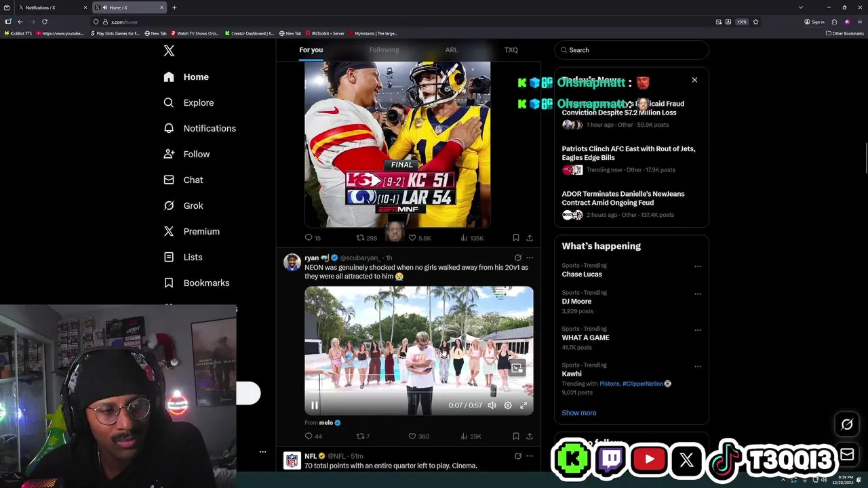Image resolution: width=868 pixels, height=488 pixels.
Task: Pause the NEON video
Action: coord(315,405)
